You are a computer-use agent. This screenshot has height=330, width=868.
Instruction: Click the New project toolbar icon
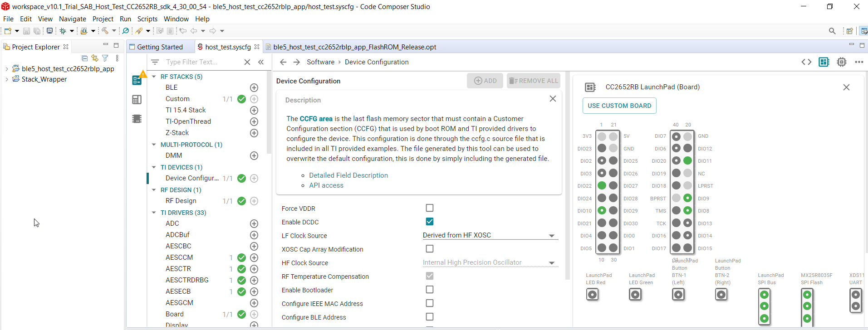coord(8,31)
